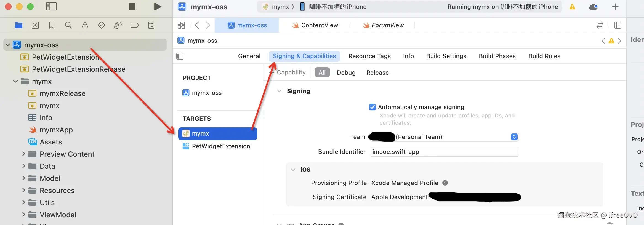
Task: Run the mymx scheme
Action: pyautogui.click(x=158, y=7)
